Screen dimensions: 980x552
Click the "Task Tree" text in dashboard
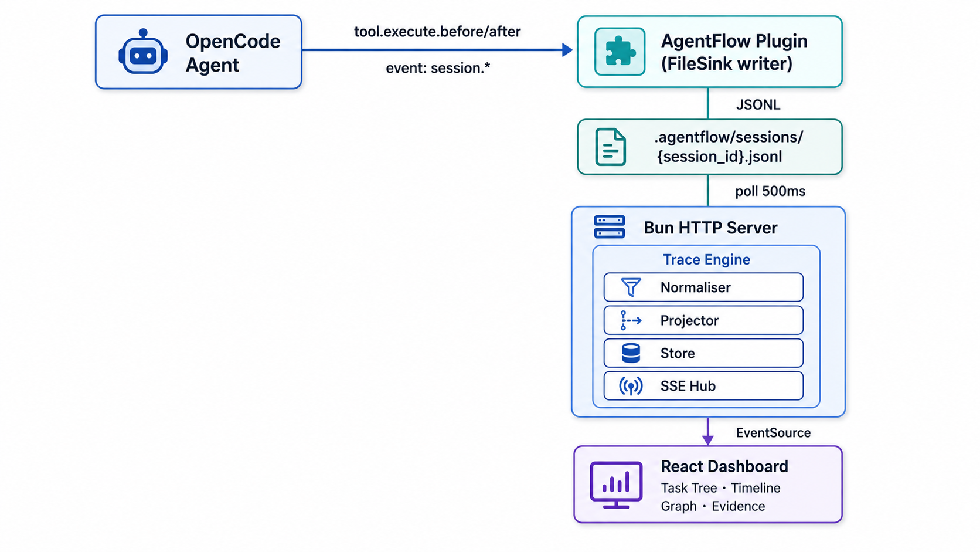click(x=689, y=488)
